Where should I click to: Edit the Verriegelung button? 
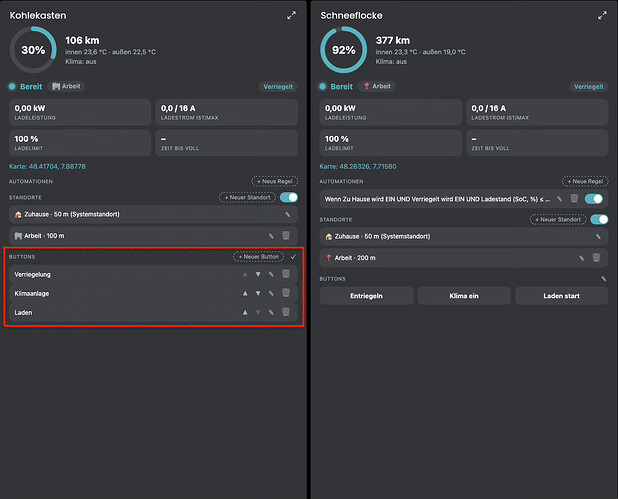pos(271,274)
